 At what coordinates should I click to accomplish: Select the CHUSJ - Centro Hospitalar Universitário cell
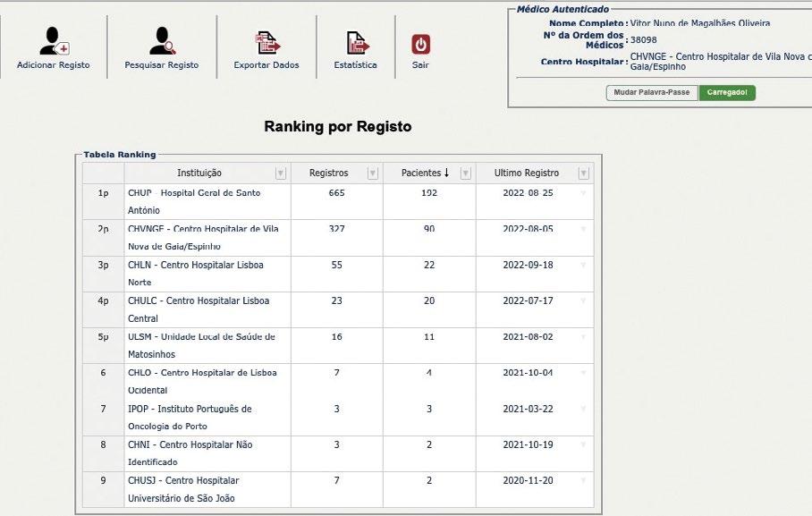207,489
